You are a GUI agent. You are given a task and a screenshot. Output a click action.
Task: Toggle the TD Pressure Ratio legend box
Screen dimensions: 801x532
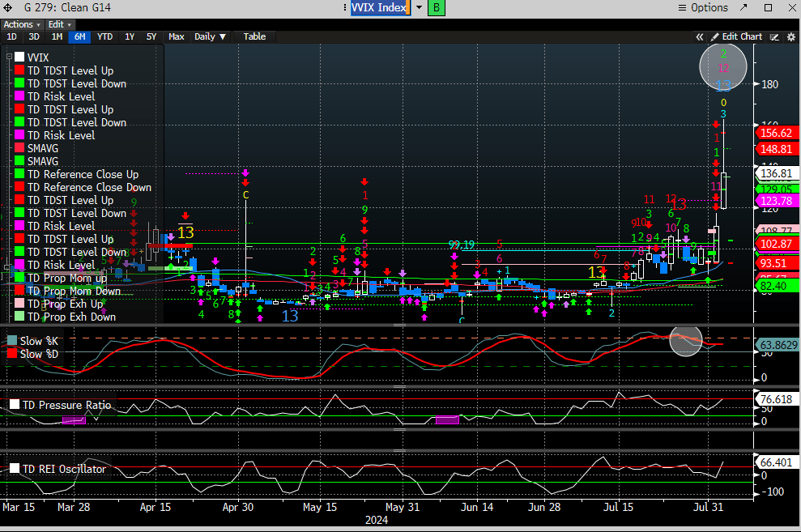[x=14, y=405]
